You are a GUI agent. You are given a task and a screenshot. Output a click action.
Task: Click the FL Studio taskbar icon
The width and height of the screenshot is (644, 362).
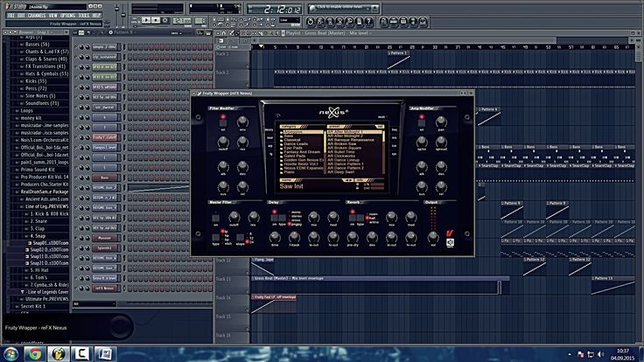(x=58, y=354)
